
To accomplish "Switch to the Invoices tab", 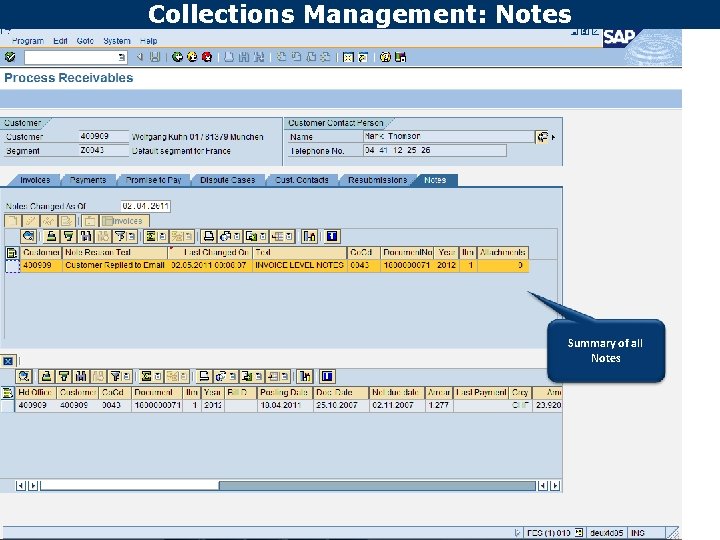I will (x=35, y=180).
